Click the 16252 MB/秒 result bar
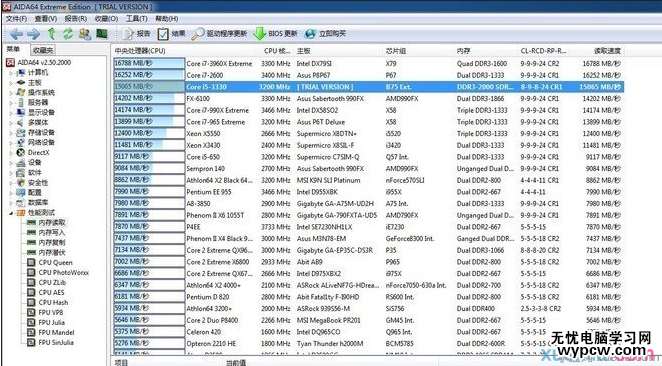662x366 pixels. pos(149,75)
